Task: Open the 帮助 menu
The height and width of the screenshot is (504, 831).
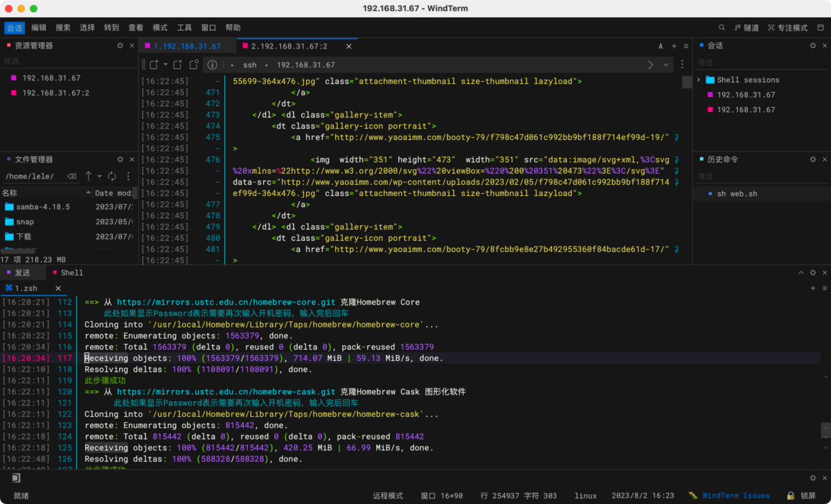Action: coord(233,28)
